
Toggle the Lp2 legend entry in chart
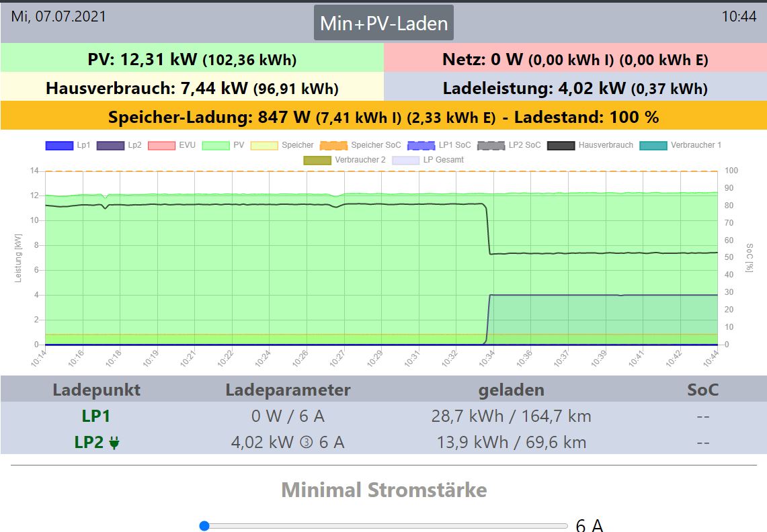pyautogui.click(x=119, y=145)
